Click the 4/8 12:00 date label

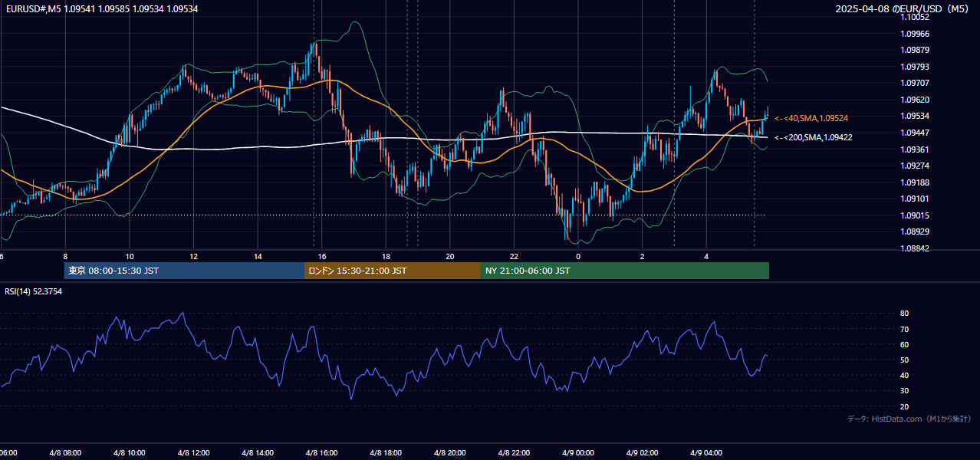(193, 453)
